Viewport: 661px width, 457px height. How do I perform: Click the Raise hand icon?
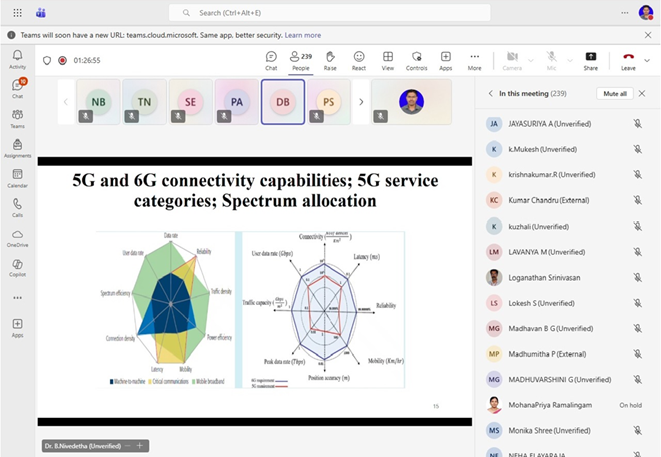(x=329, y=59)
